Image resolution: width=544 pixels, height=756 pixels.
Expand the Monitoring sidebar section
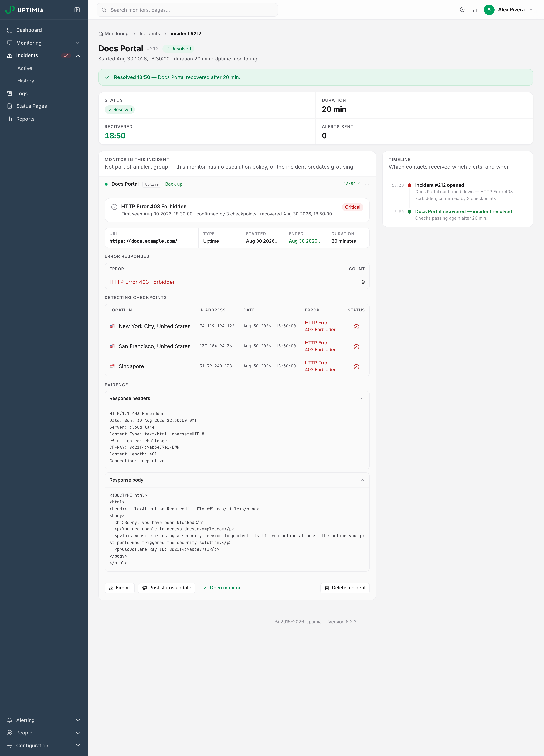[44, 43]
